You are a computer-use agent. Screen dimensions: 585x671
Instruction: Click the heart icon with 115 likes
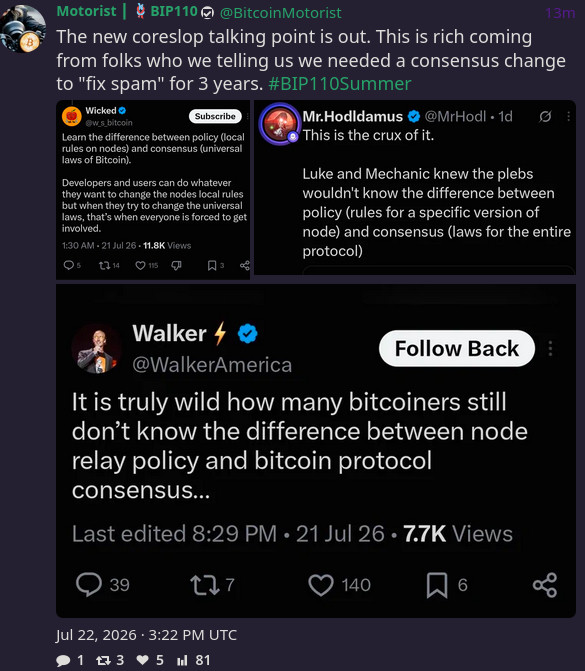[x=140, y=266]
